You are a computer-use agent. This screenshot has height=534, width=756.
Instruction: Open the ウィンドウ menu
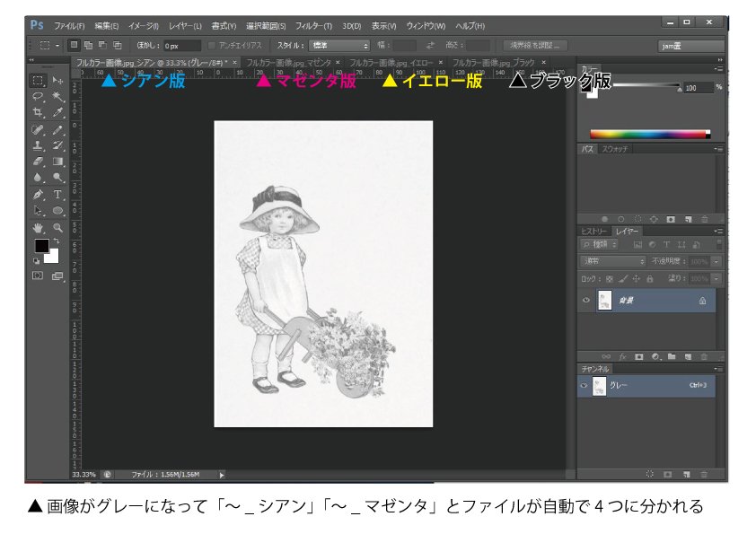point(426,25)
